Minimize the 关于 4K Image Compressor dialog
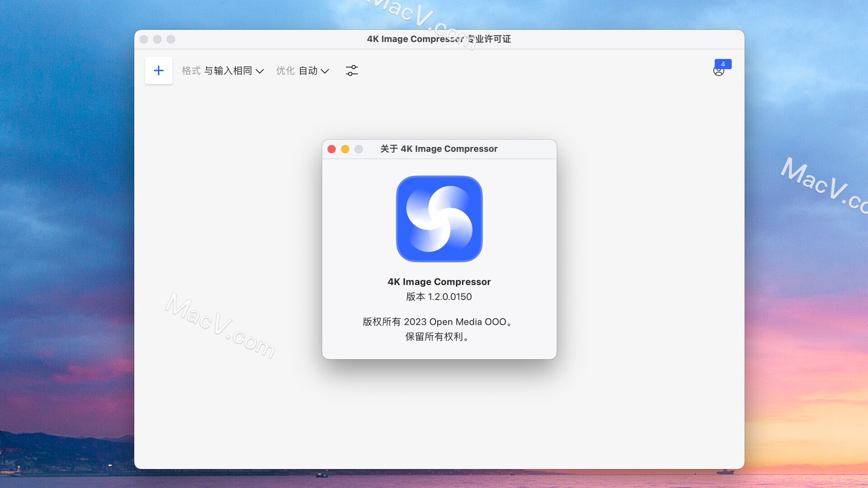The image size is (868, 488). click(x=345, y=149)
